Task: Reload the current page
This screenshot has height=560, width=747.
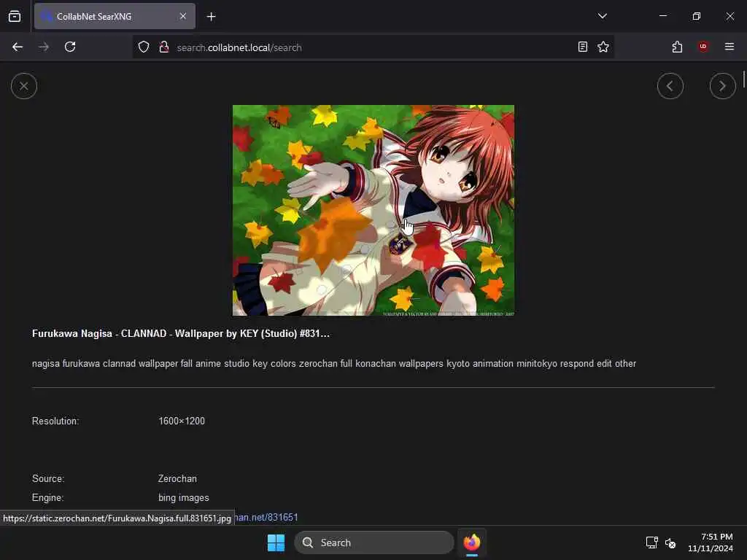Action: pos(70,47)
